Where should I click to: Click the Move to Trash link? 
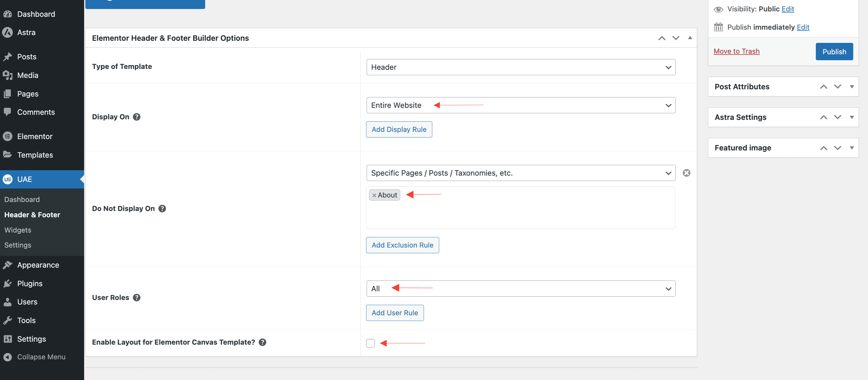pos(736,51)
